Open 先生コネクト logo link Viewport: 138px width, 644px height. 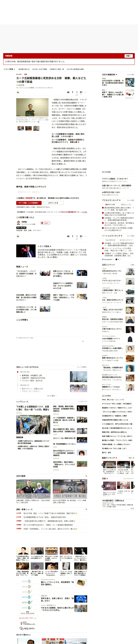28,629
